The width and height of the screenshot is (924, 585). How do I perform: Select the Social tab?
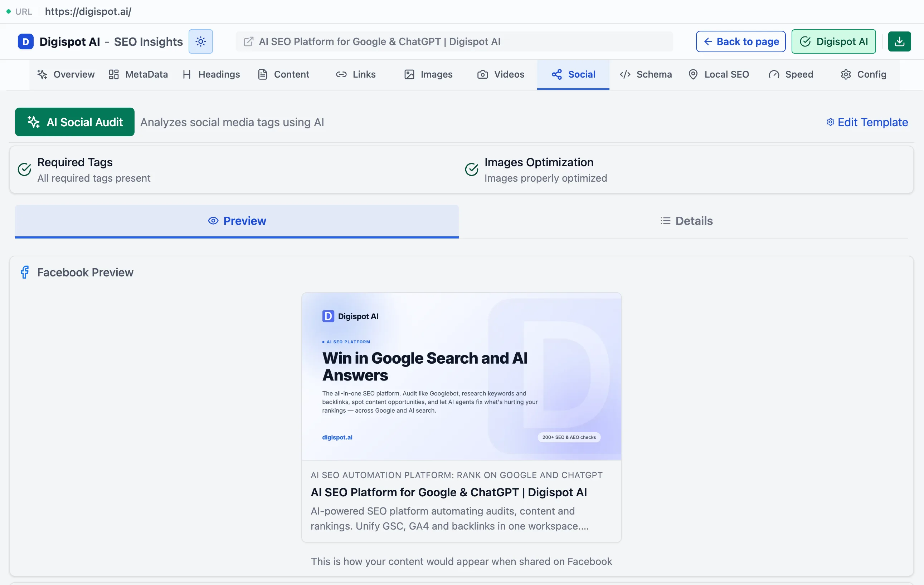573,74
